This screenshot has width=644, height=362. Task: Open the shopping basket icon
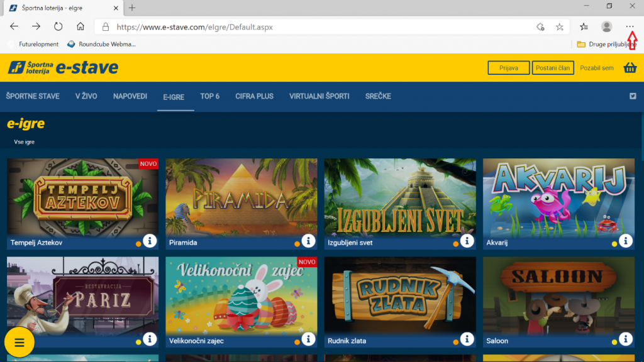coord(630,68)
